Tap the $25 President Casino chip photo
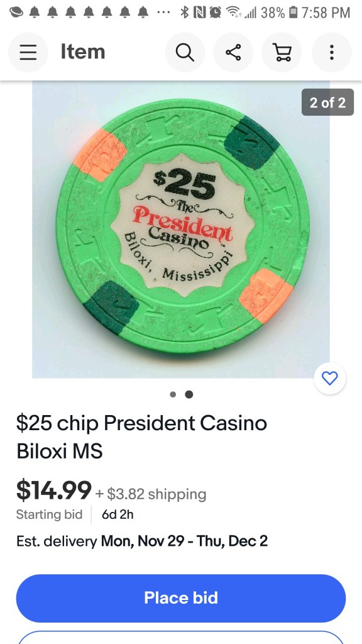The width and height of the screenshot is (362, 644). (x=181, y=229)
